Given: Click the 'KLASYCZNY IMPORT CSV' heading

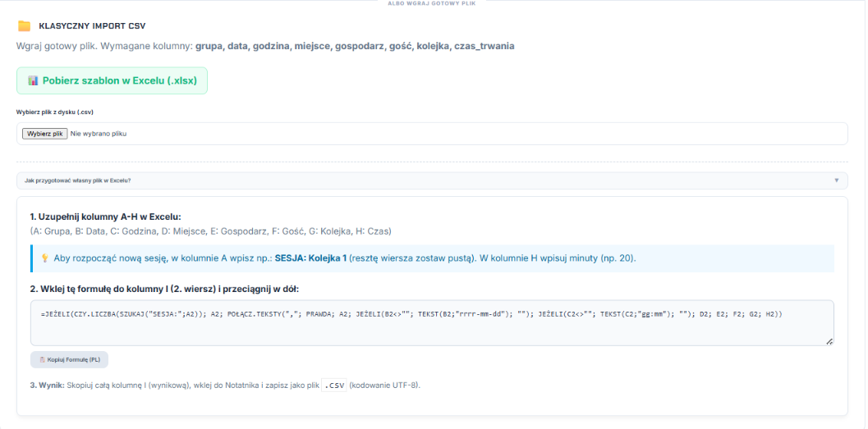Looking at the screenshot, I should click(93, 26).
